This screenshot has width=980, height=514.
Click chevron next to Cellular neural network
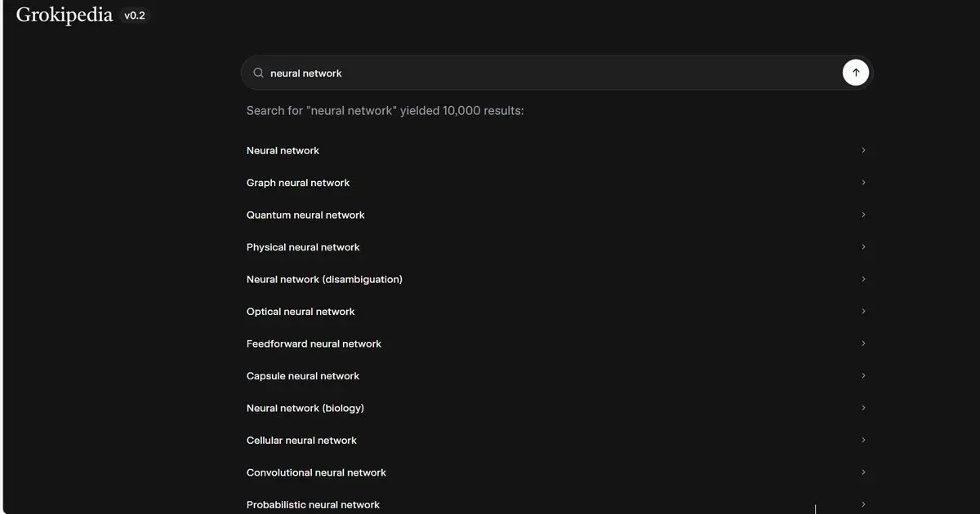[863, 441]
